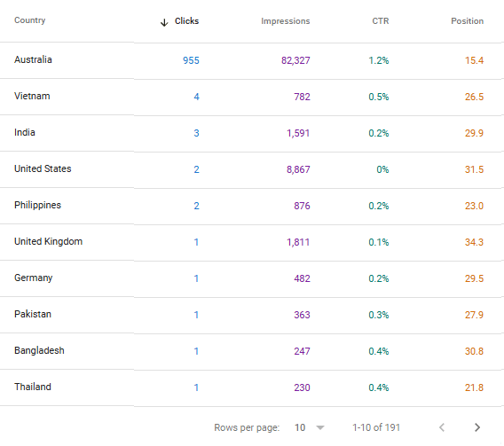Screen dimensions: 504x446
Task: Click the down-arrow sort icon beside Clicks
Action: point(164,22)
